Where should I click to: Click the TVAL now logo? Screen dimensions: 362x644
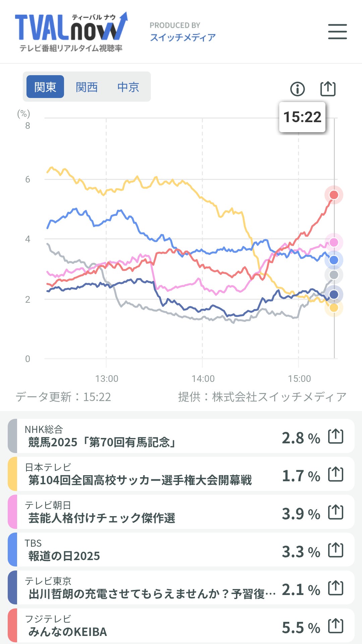click(71, 32)
